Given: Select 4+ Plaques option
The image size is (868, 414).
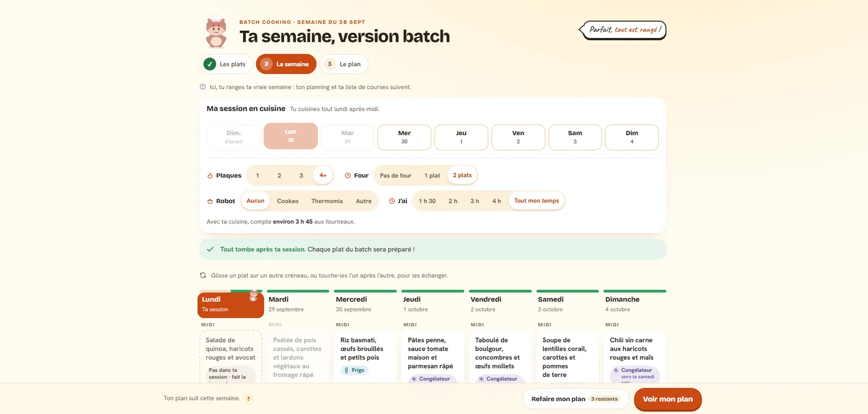Looking at the screenshot, I should pyautogui.click(x=323, y=175).
